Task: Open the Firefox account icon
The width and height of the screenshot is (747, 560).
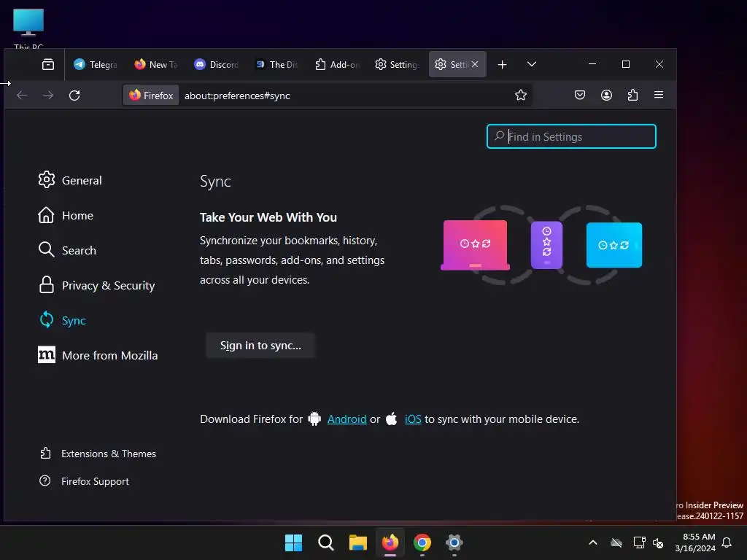Action: 606,96
